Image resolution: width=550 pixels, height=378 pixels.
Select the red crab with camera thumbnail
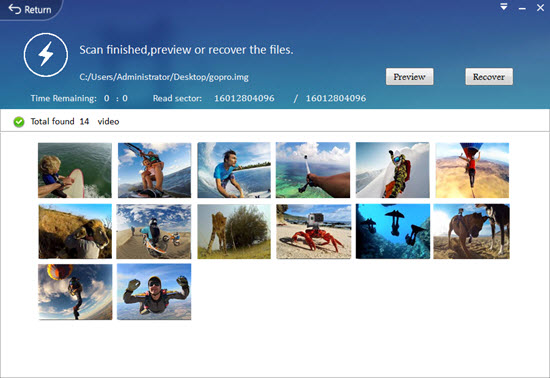(314, 231)
